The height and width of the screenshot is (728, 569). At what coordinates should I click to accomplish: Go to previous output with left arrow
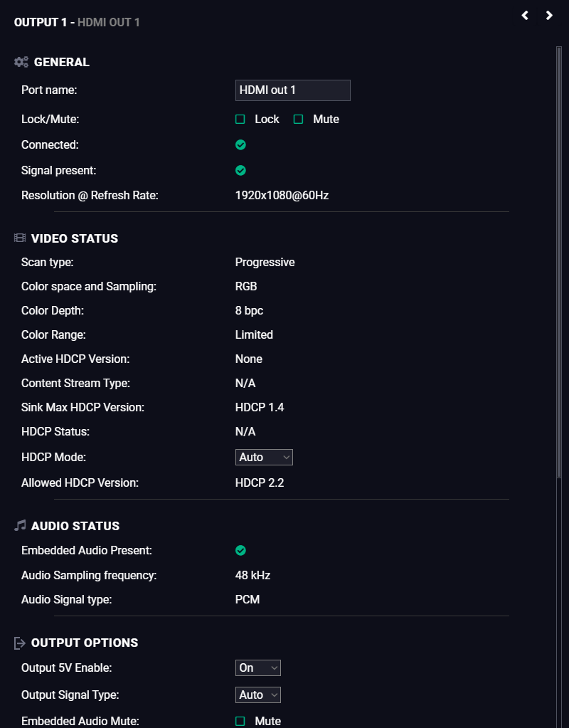tap(525, 16)
